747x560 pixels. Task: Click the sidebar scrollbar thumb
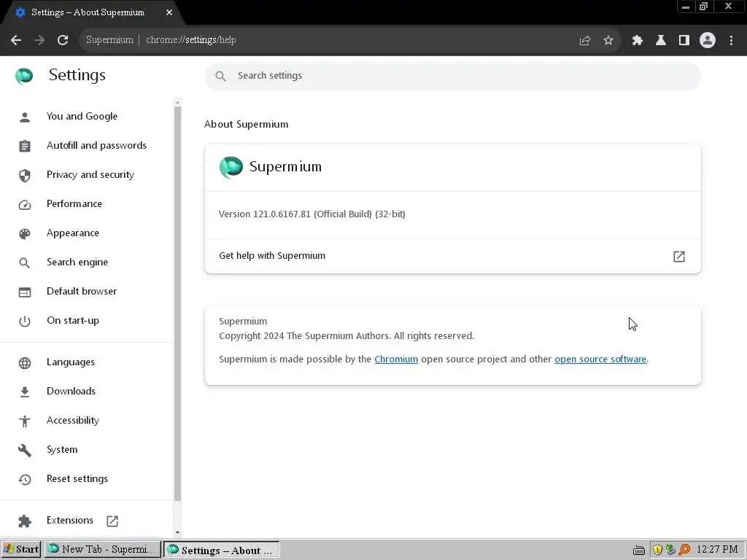coord(178,303)
